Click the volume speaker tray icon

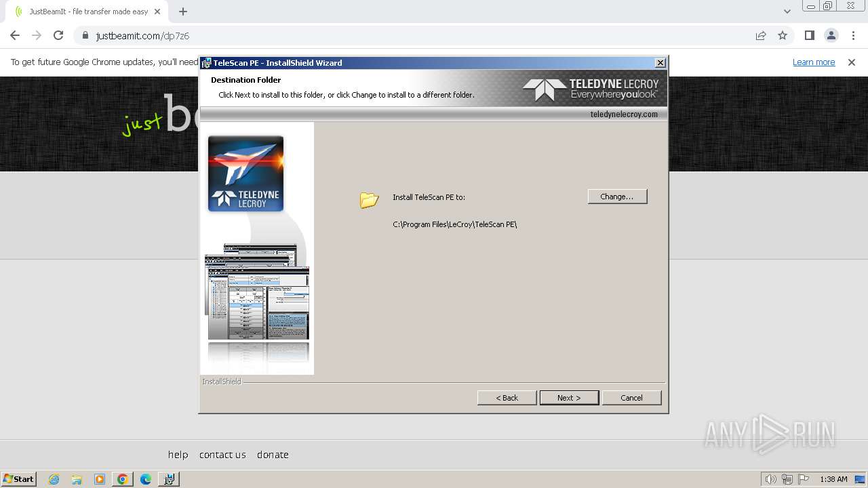[770, 479]
